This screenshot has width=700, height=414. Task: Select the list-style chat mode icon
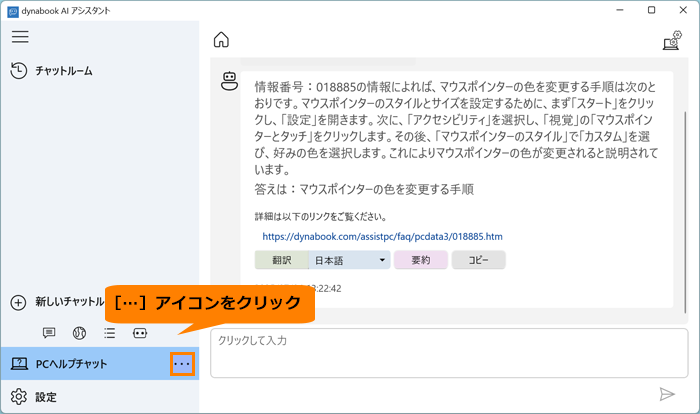pos(109,333)
